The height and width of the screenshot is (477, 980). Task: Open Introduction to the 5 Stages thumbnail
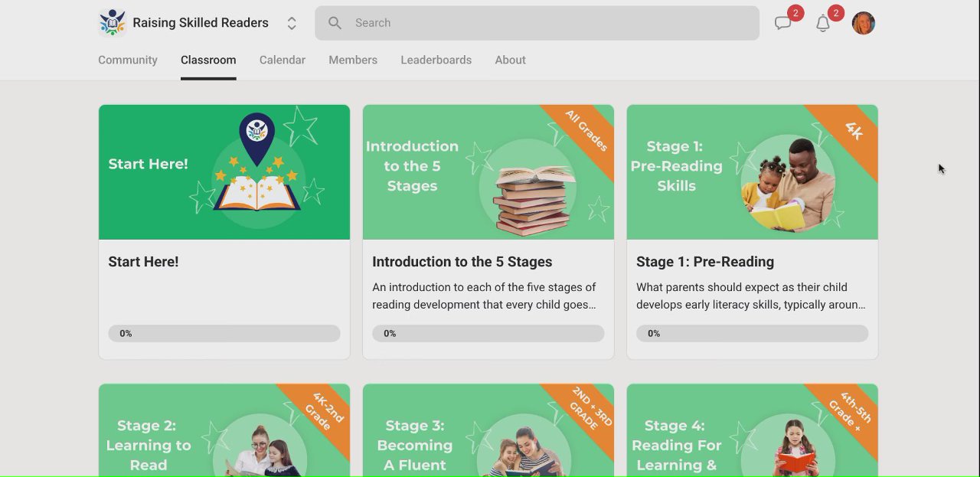click(488, 172)
